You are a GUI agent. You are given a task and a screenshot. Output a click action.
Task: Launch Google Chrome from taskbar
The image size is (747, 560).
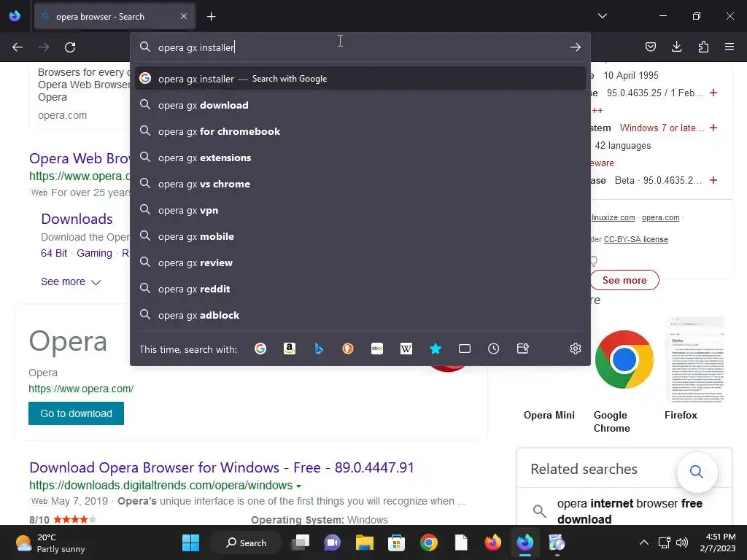coord(429,542)
